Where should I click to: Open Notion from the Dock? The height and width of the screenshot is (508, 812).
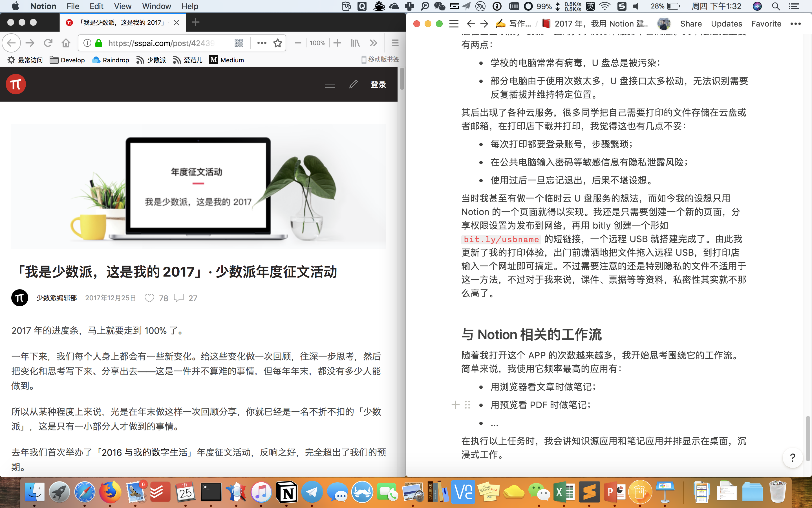tap(286, 492)
